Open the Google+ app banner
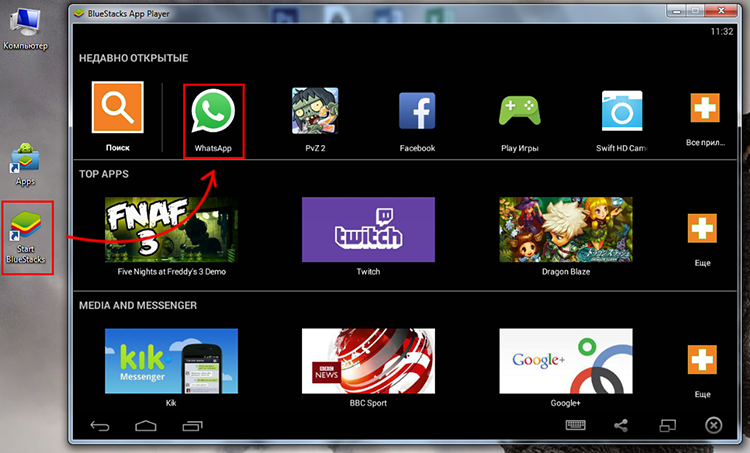This screenshot has width=750, height=453. tap(566, 361)
